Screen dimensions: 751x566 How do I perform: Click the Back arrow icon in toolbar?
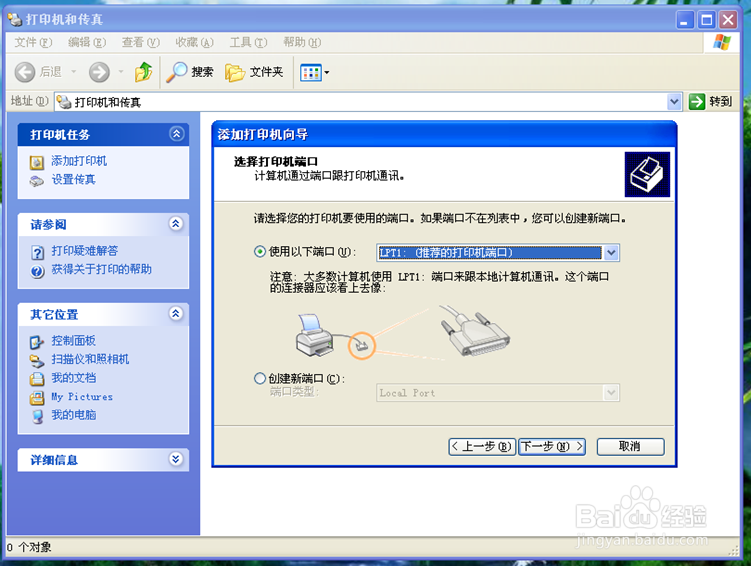click(x=25, y=72)
